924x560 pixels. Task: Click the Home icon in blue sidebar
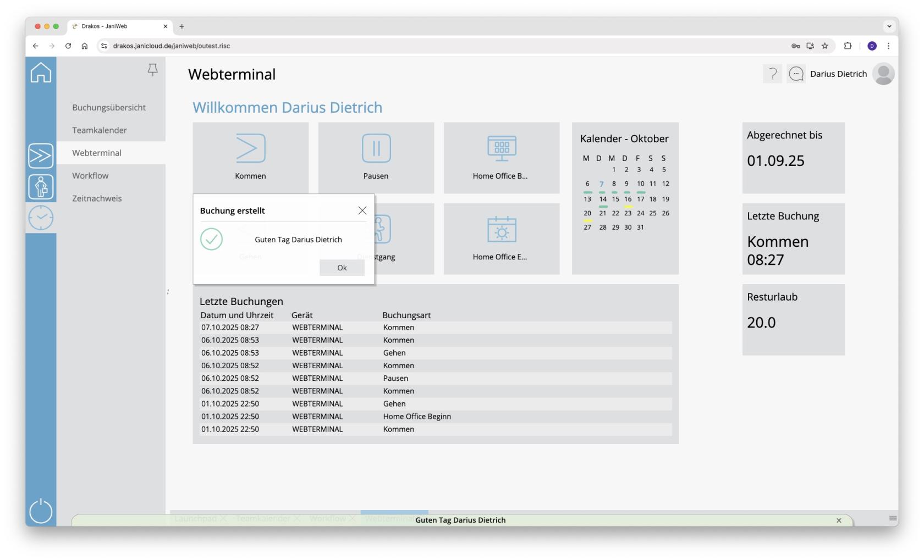(x=41, y=73)
